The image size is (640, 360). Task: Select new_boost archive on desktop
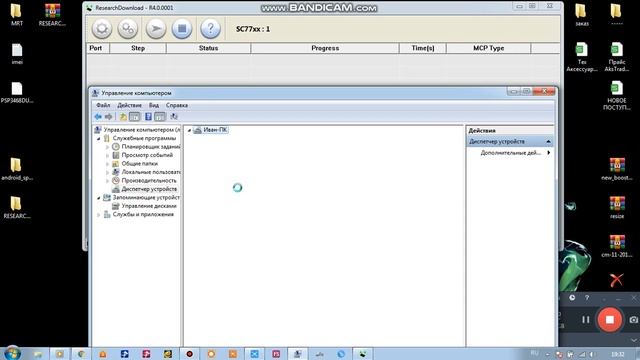click(x=617, y=169)
